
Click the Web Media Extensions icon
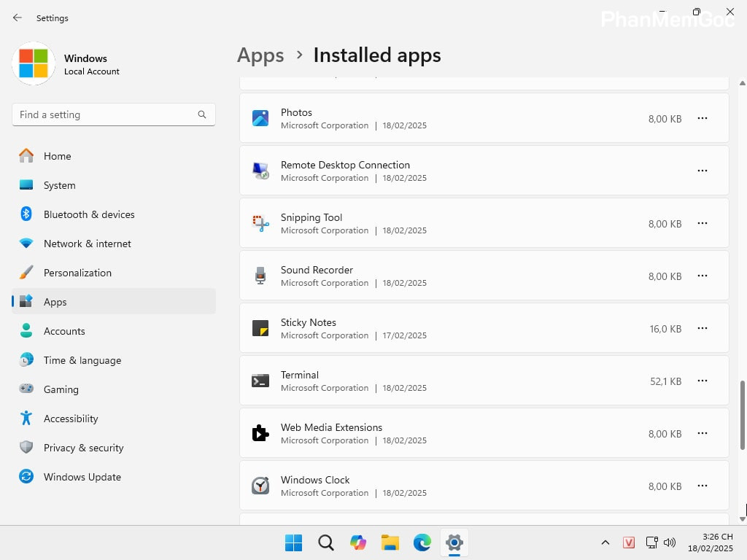(260, 433)
